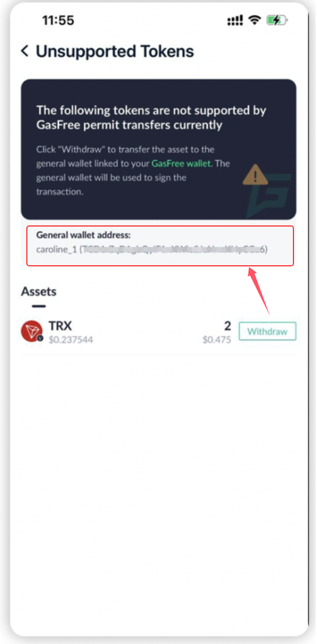Tap the small badge on TRX logo

[x=40, y=338]
